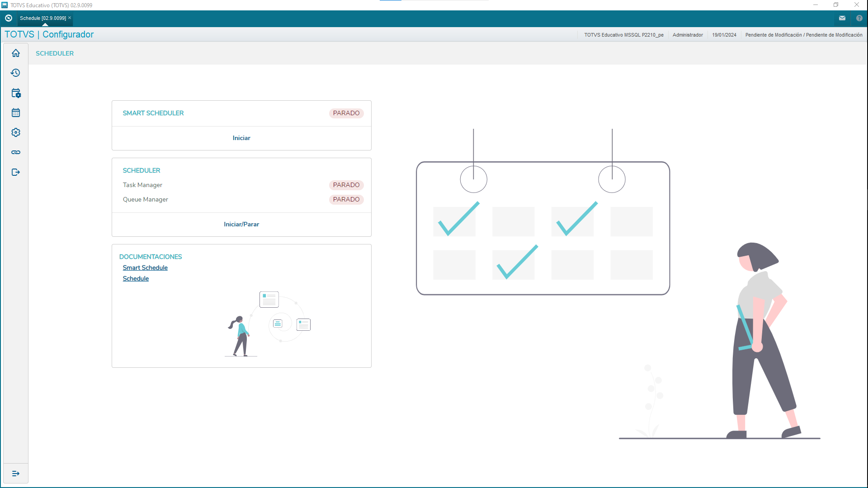Click the Queue Manager PARADO status badge
Viewport: 868px width, 488px height.
point(346,199)
